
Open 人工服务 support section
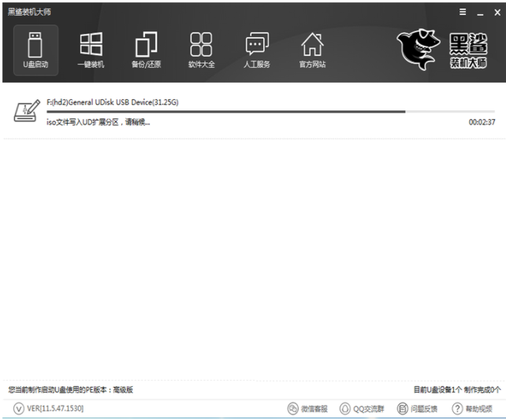click(x=257, y=50)
